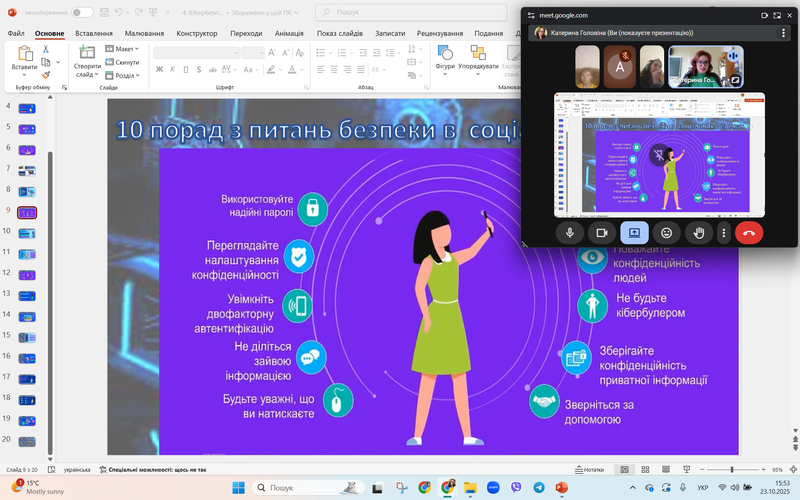Open the emoji reactions in Meet

click(x=666, y=232)
